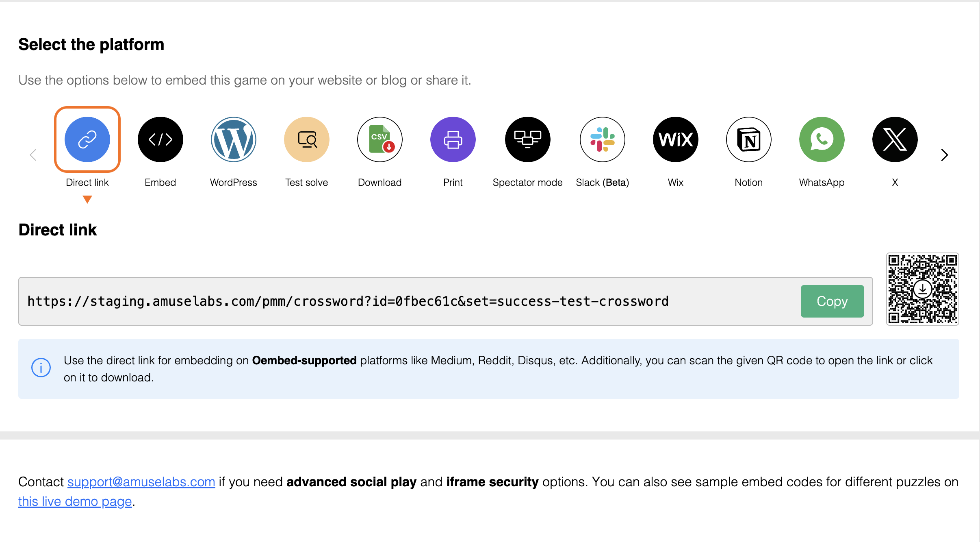Show previous platforms with left chevron

tap(33, 155)
